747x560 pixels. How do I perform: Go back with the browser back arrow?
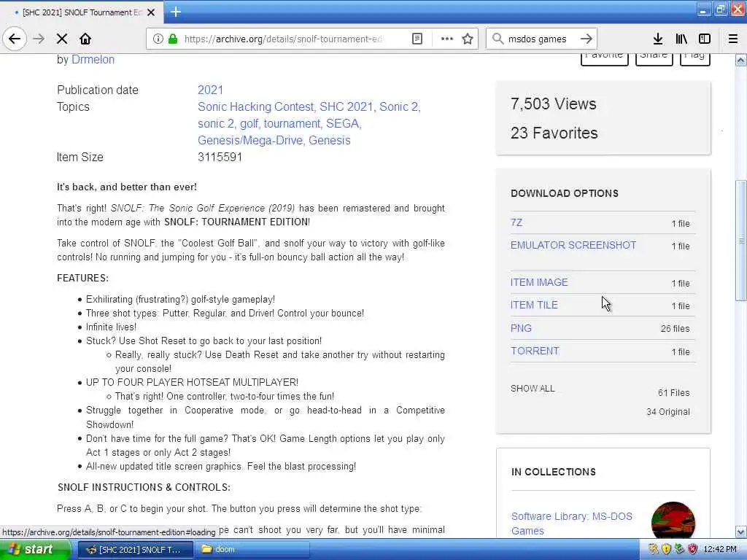(x=15, y=39)
